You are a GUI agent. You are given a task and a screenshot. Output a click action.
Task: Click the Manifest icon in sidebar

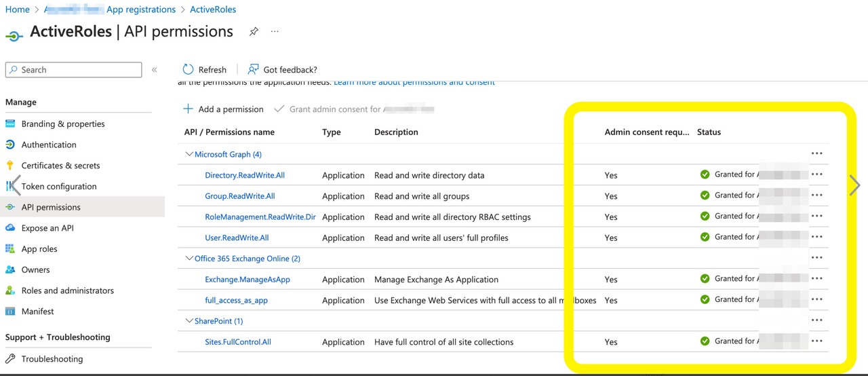pos(10,312)
